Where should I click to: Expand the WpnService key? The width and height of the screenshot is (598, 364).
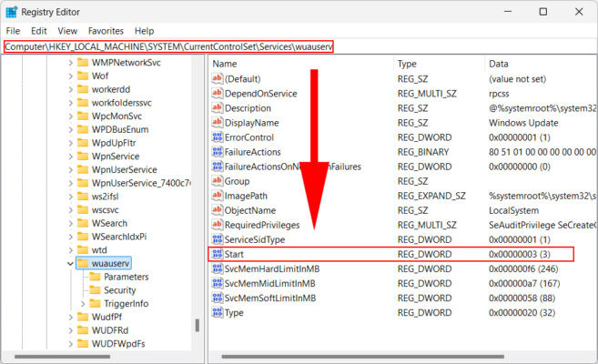[x=71, y=157]
